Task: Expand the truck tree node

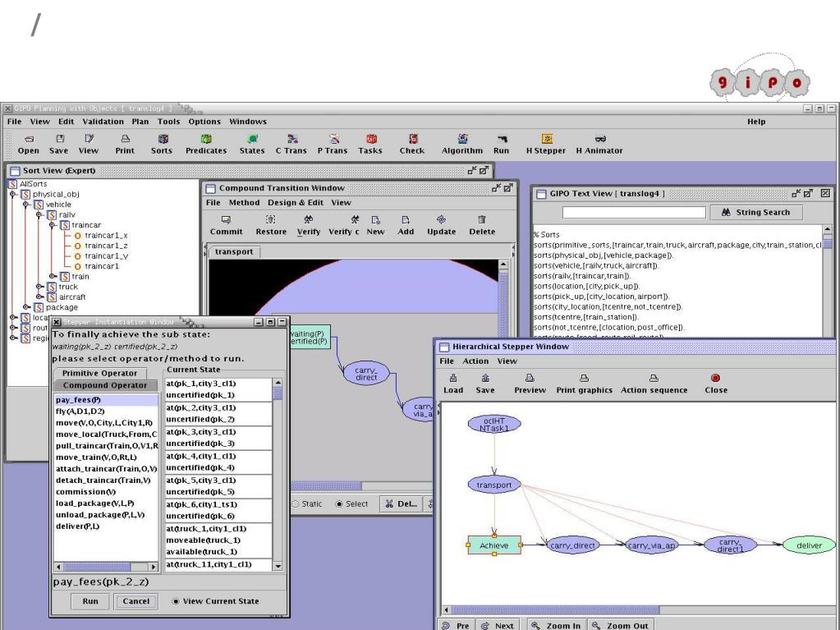Action: [x=39, y=287]
